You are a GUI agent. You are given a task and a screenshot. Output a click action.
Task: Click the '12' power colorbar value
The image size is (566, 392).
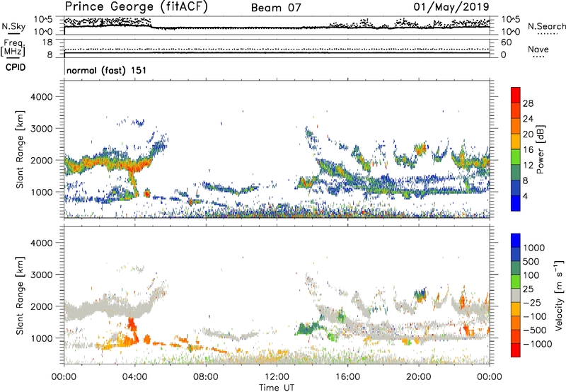tap(528, 166)
